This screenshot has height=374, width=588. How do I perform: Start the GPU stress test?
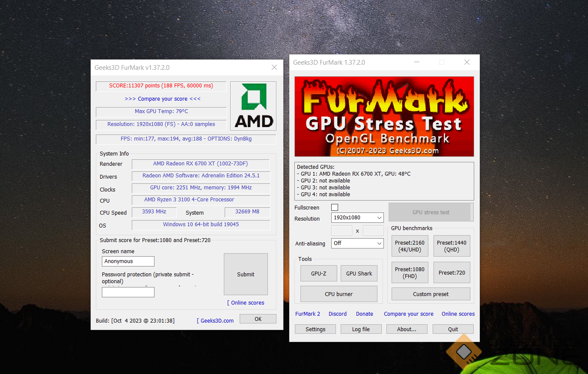click(x=431, y=212)
